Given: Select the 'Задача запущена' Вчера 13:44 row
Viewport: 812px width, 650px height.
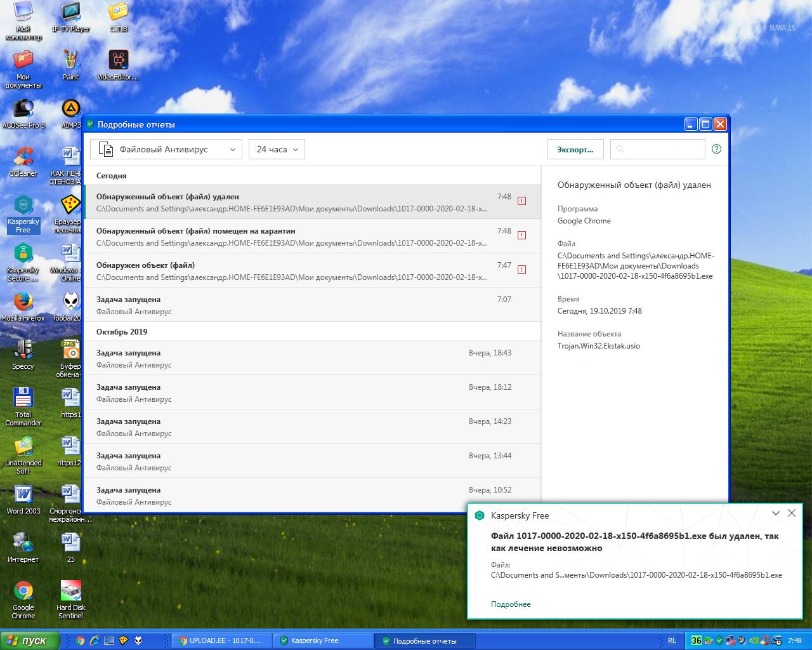Looking at the screenshot, I should [x=312, y=461].
